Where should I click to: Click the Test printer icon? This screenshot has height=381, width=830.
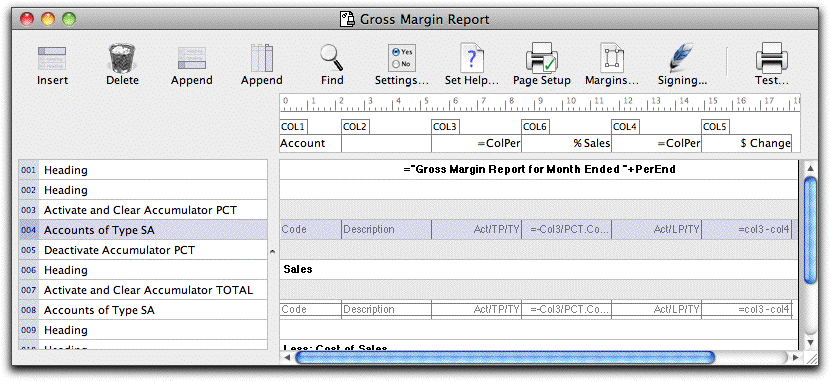(x=772, y=58)
